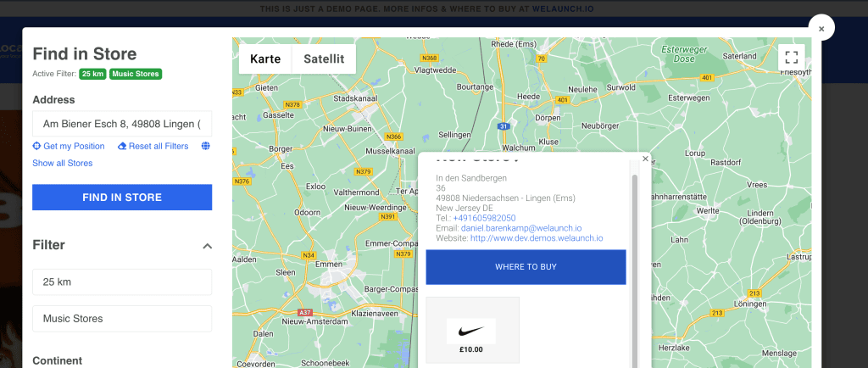Click the FIND IN STORE button
This screenshot has width=868, height=368.
point(122,198)
